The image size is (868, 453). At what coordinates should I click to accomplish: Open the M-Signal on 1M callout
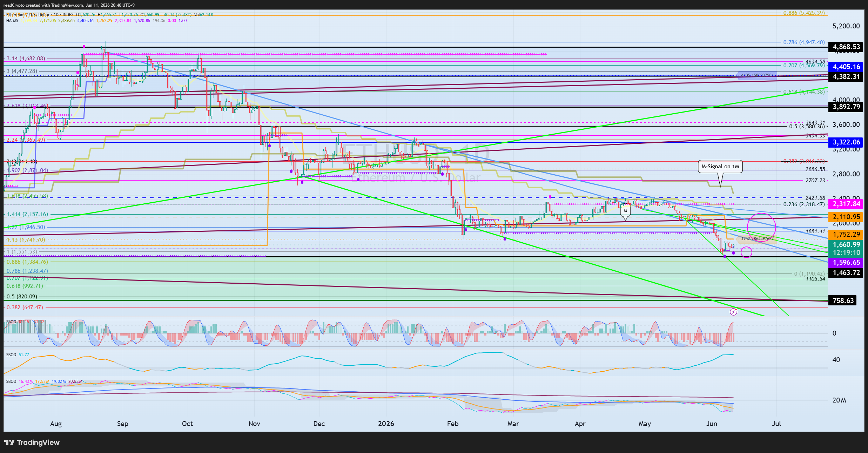click(x=720, y=167)
